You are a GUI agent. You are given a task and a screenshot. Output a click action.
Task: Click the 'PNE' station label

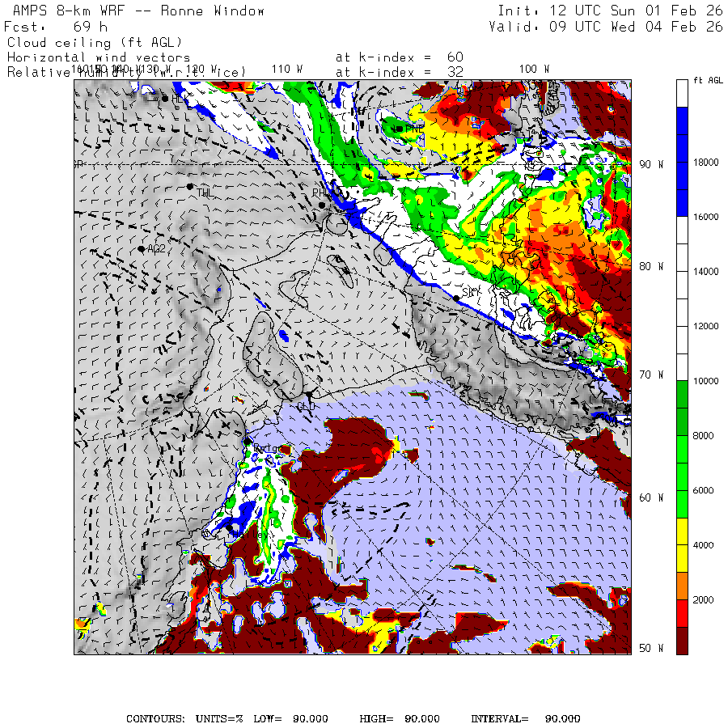(414, 129)
